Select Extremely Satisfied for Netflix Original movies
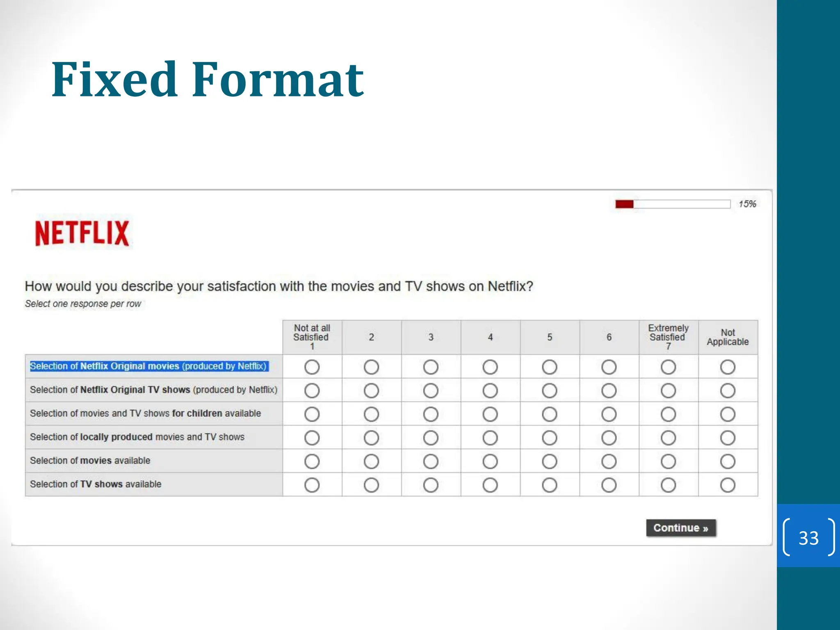 point(668,367)
